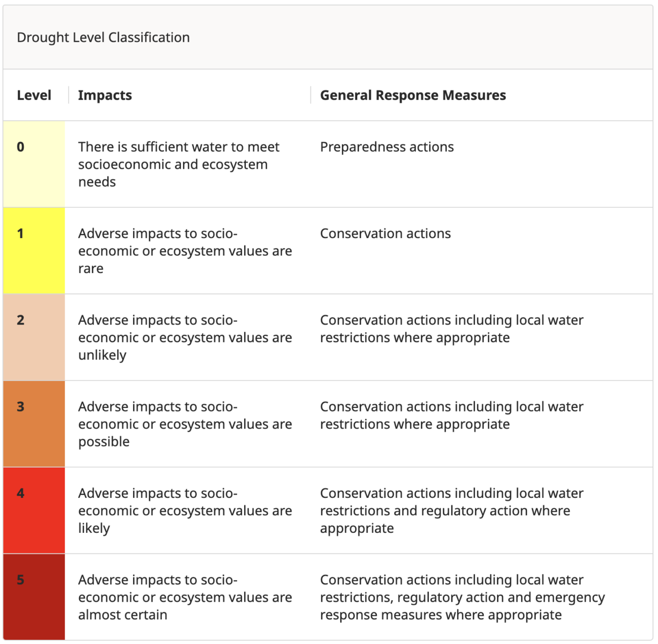Viewport: 658px width, 644px height.
Task: Select the Level column header
Action: pyautogui.click(x=34, y=95)
